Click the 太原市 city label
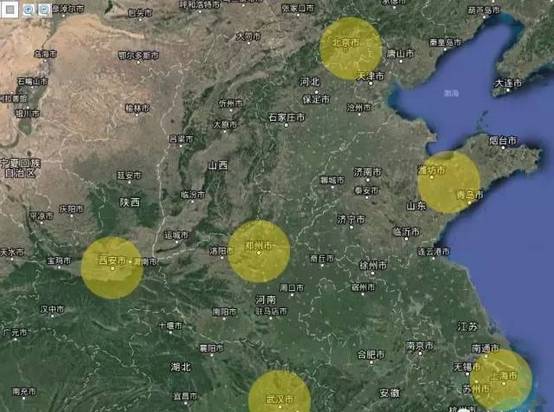The image size is (554, 412). coord(225,124)
